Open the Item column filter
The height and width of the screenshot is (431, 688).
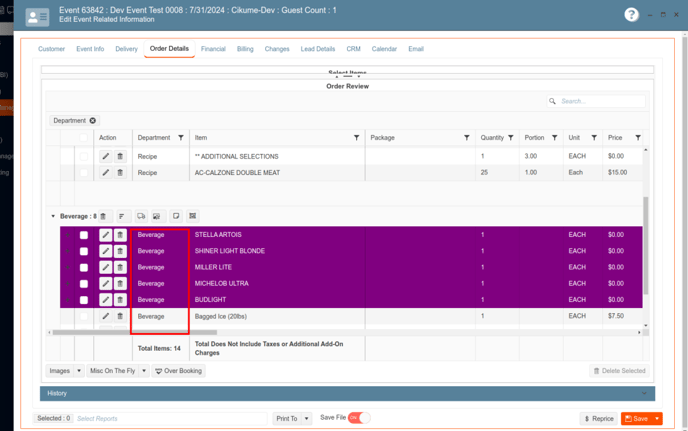pyautogui.click(x=356, y=138)
